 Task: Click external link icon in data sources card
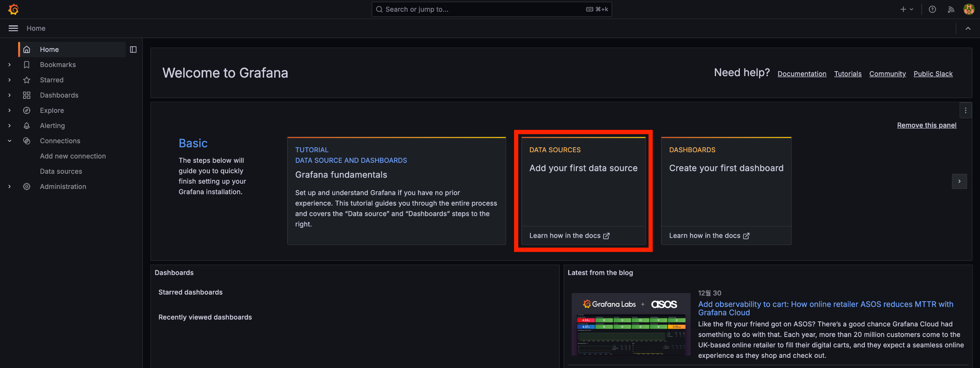point(606,236)
